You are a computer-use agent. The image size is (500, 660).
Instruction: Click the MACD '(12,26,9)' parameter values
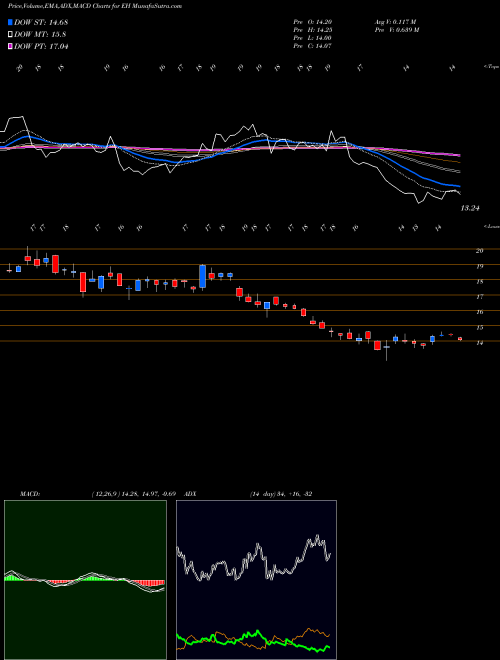136,494
